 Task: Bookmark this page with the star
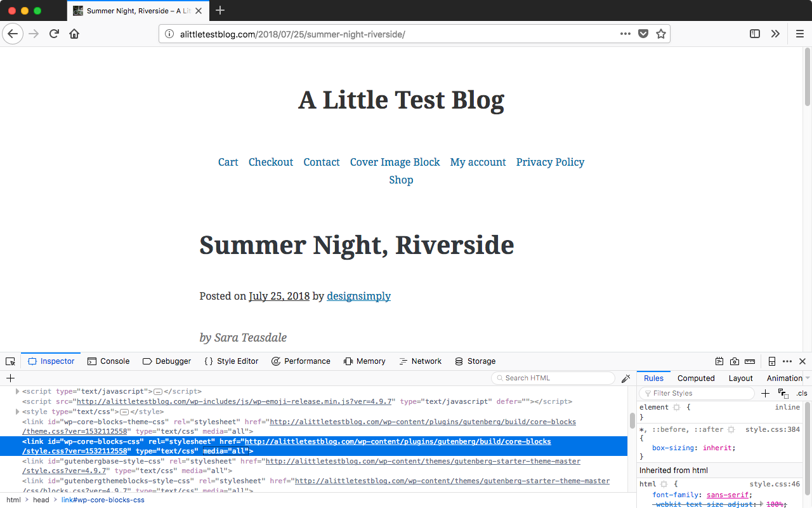661,34
